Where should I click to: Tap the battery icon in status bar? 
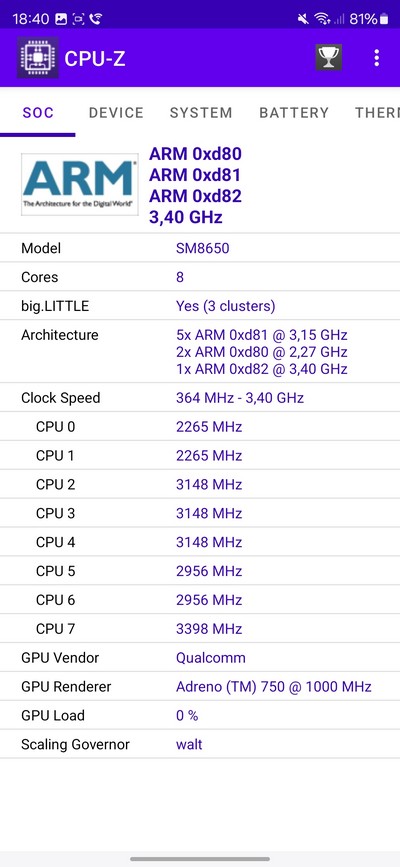pyautogui.click(x=384, y=19)
